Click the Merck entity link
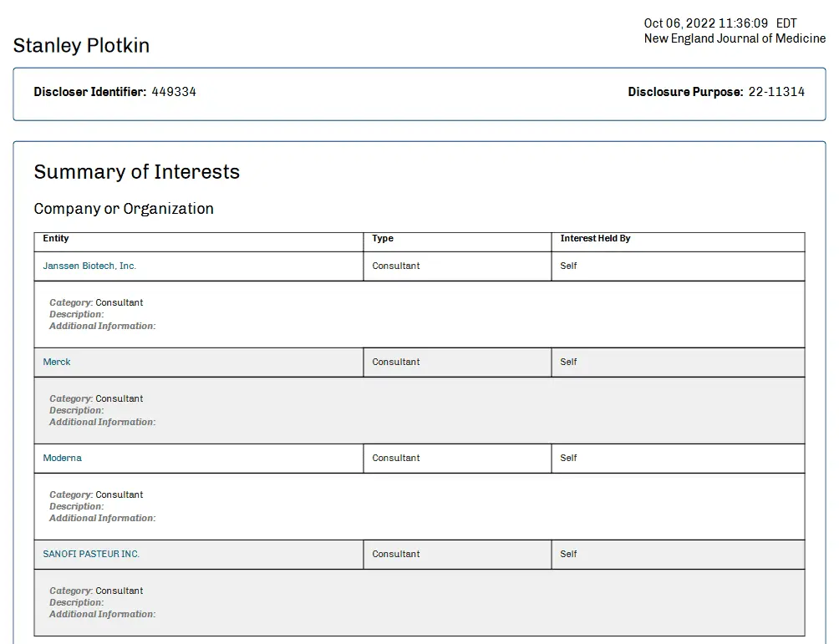 coord(57,362)
